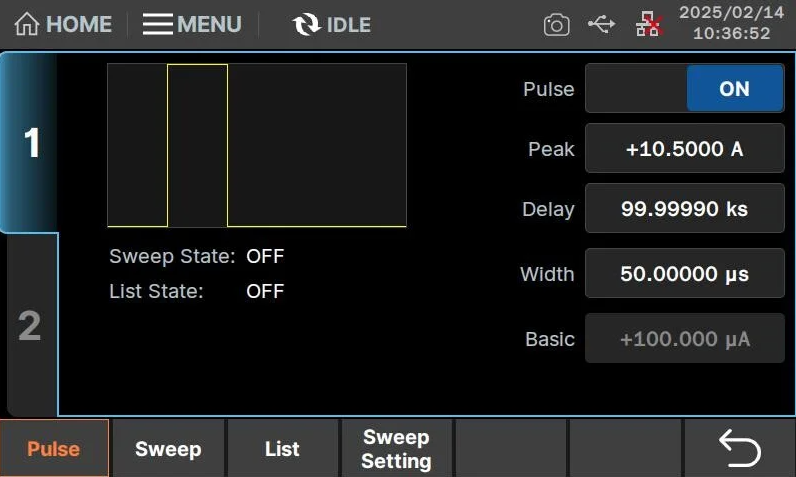Switch to channel 1 tab

(x=30, y=143)
